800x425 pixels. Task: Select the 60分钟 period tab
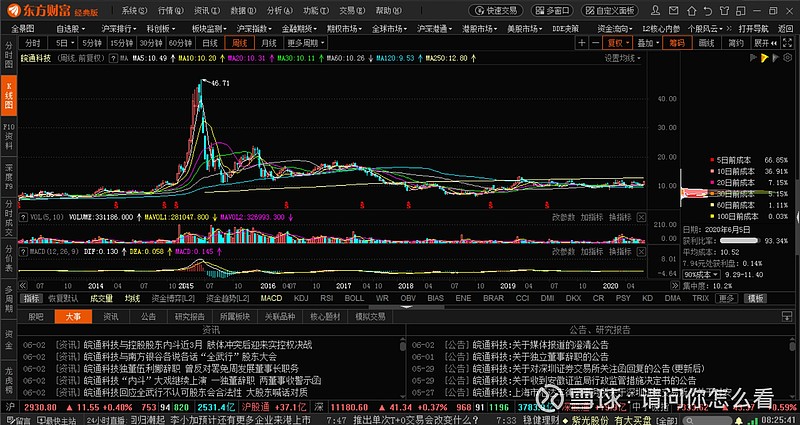(180, 43)
